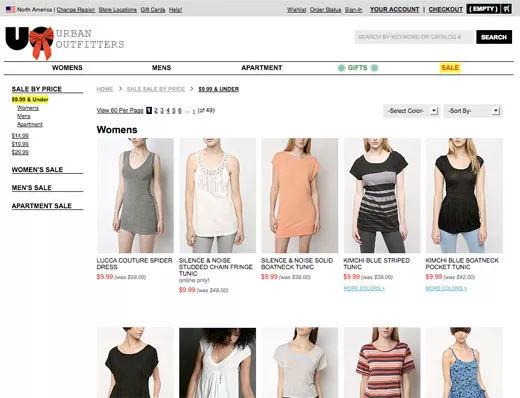Open the WOMENS navigation menu
Screen dimensions: 520x398
pos(67,68)
